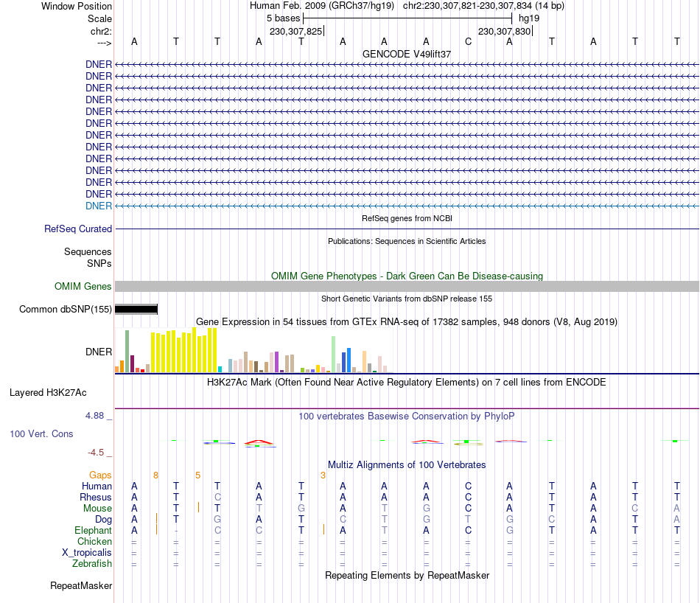Viewport: 700px width, 603px height.
Task: Click the orange Gaps label
Action: 100,475
